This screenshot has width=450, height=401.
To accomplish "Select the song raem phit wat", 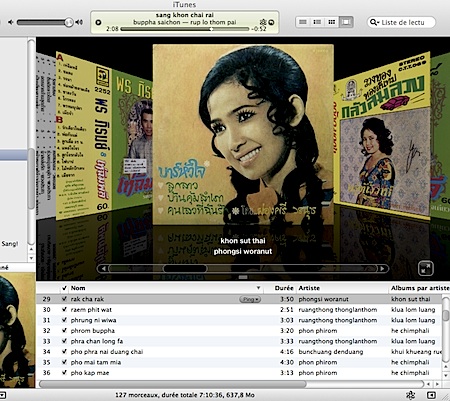I will tap(91, 310).
